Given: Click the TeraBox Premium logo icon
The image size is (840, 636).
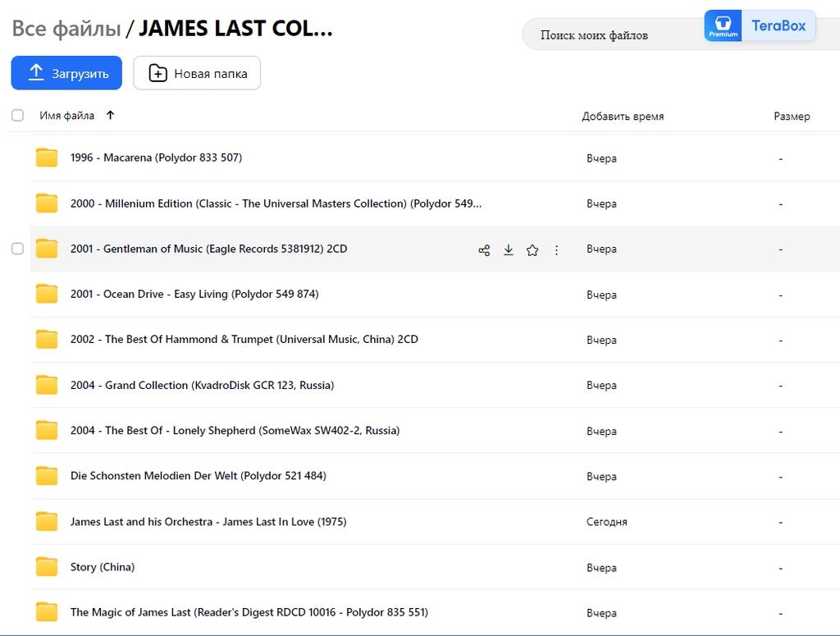Looking at the screenshot, I should tap(723, 25).
